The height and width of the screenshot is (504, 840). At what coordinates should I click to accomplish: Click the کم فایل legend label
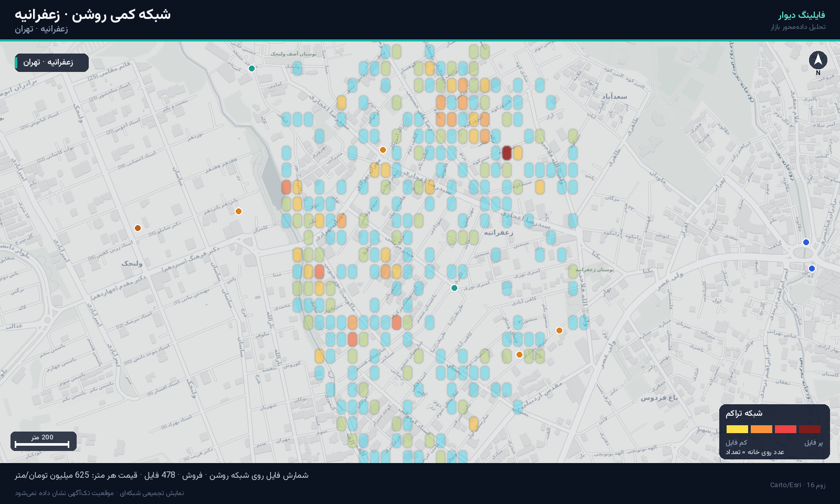736,443
